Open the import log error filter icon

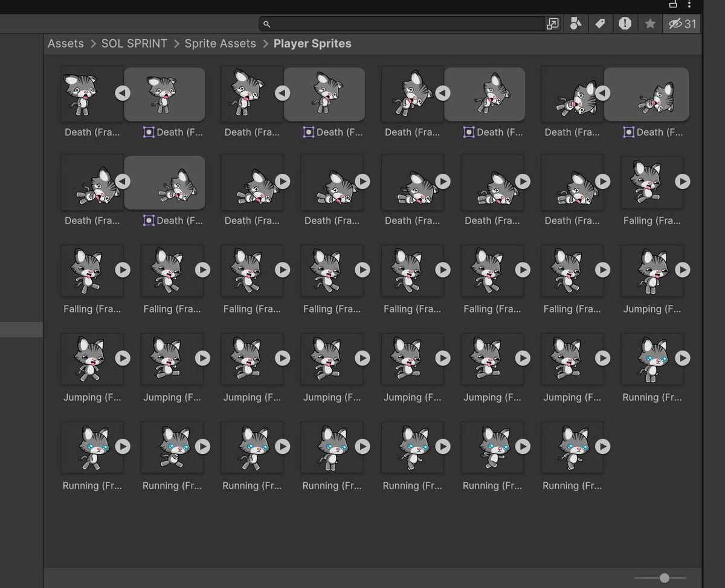point(625,24)
